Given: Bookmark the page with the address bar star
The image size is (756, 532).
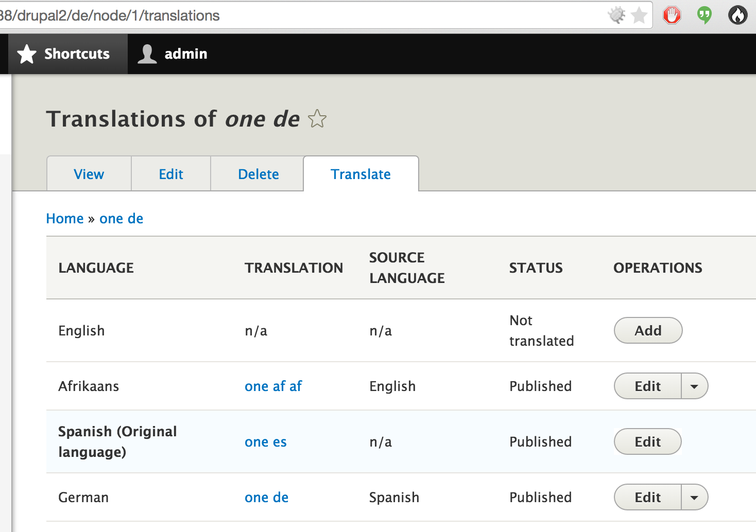Looking at the screenshot, I should [639, 15].
